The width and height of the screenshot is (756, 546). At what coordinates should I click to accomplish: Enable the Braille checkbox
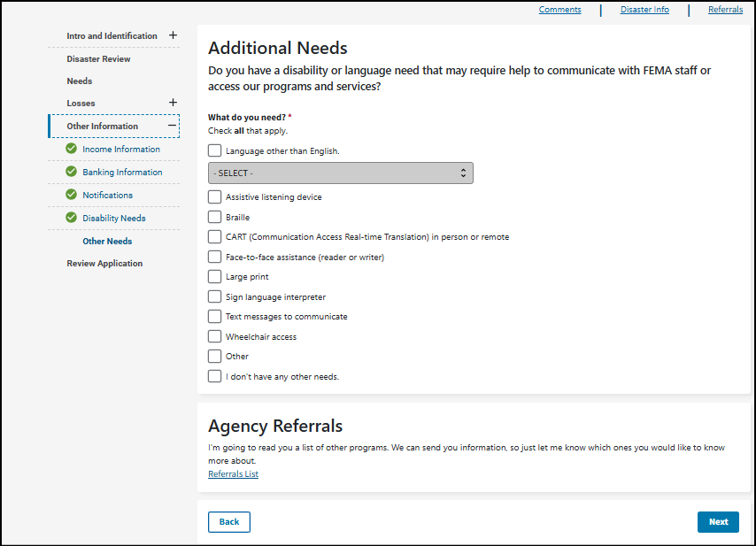[x=215, y=217]
